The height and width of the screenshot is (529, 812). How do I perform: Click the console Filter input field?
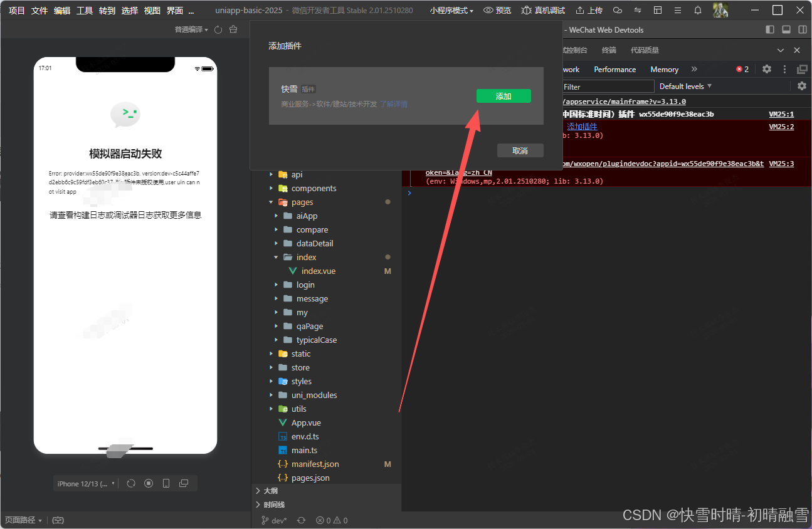(607, 86)
